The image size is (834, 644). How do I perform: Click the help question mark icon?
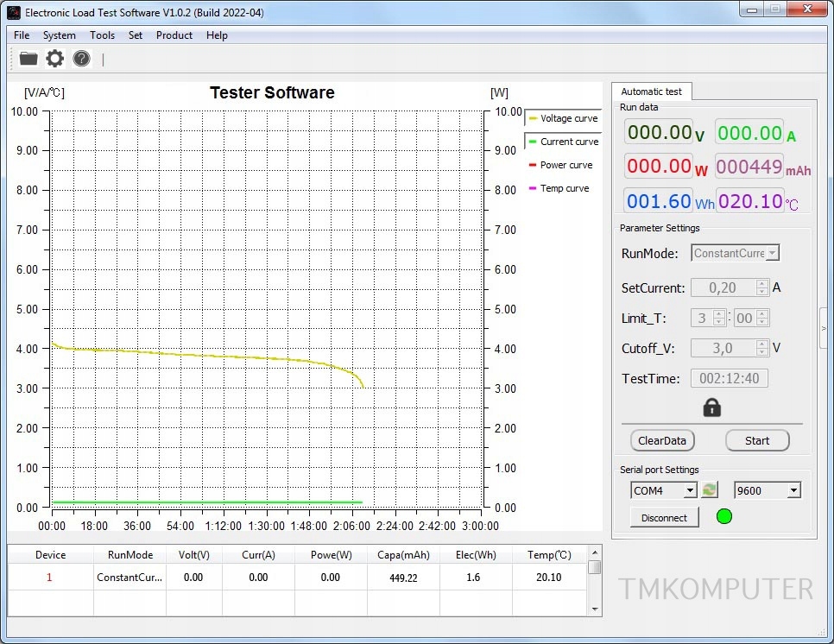point(81,59)
